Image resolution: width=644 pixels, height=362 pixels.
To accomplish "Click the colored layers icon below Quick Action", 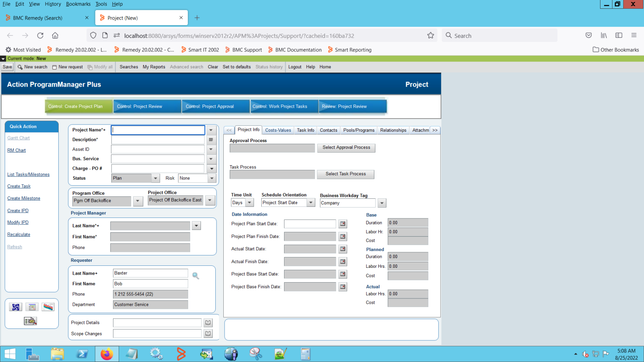I will pos(48,307).
